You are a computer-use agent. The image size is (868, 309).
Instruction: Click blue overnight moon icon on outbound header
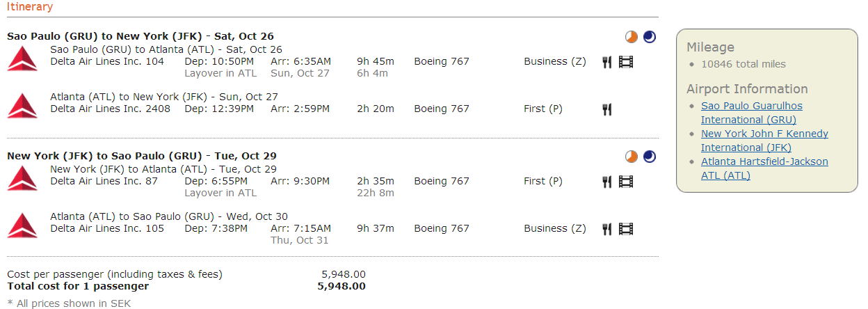[649, 37]
